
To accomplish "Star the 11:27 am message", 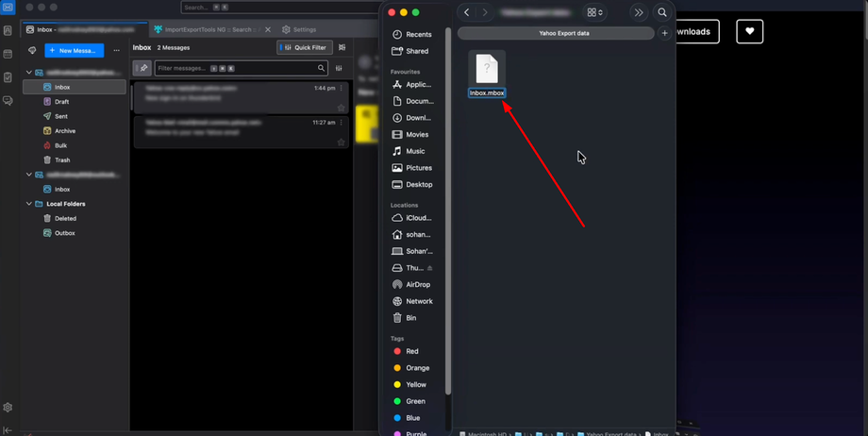I will [x=341, y=143].
